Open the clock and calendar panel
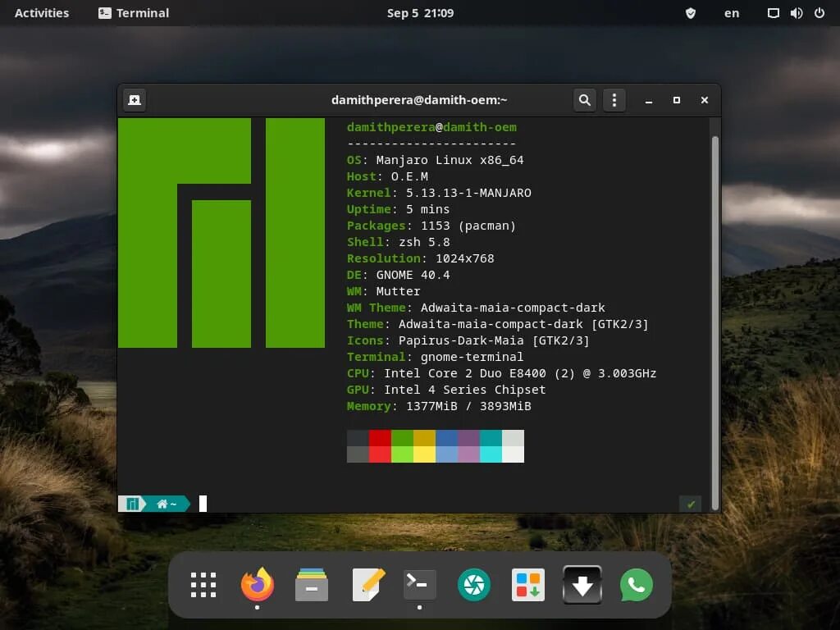The width and height of the screenshot is (840, 630). pos(420,13)
